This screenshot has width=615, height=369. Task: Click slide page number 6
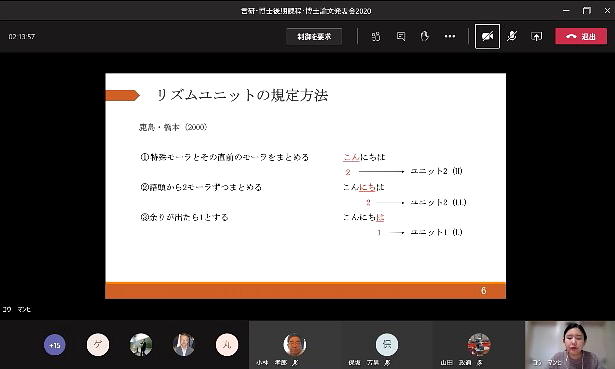(x=484, y=291)
